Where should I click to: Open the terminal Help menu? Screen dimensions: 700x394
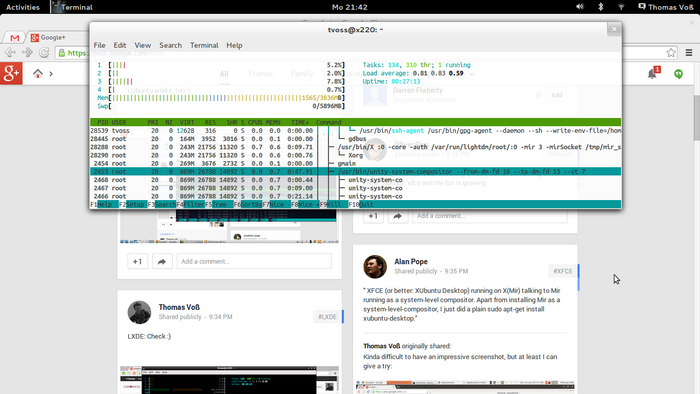pyautogui.click(x=234, y=45)
